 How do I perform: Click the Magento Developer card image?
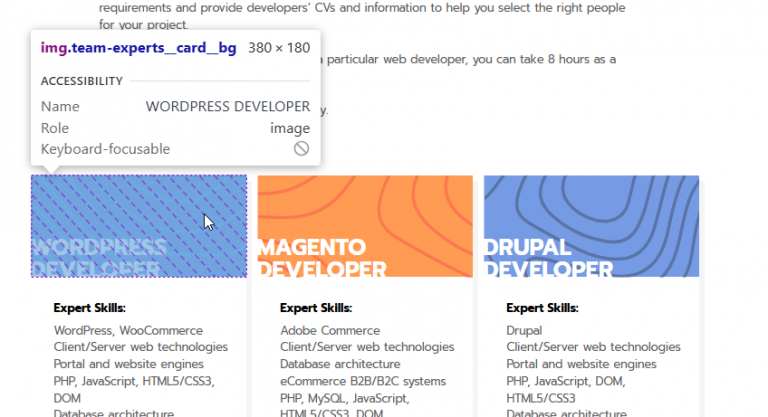point(365,226)
